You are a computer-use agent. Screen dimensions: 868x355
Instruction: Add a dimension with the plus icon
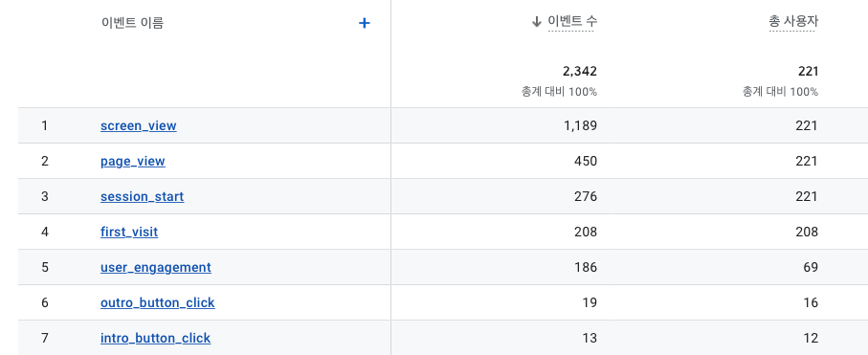[365, 23]
